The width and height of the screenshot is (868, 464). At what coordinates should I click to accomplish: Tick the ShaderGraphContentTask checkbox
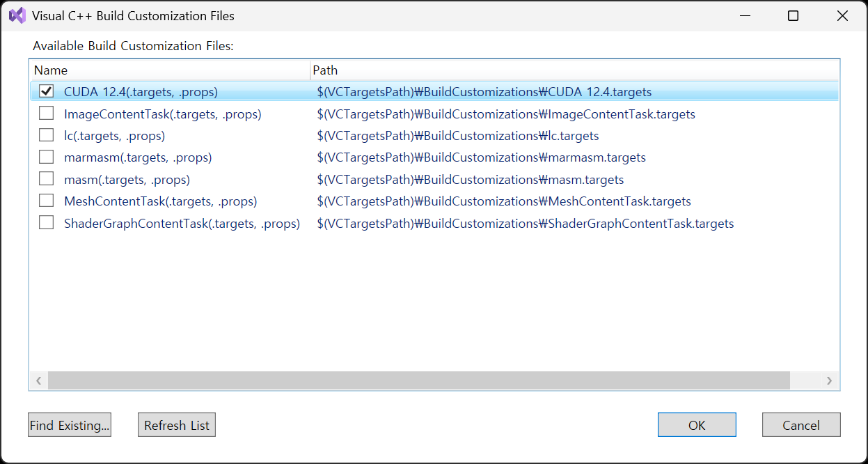point(46,223)
